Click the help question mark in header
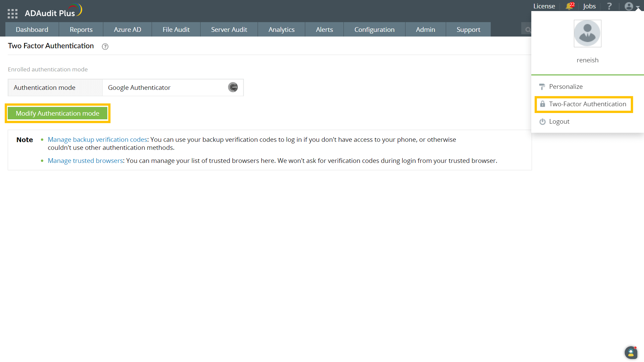 (x=609, y=6)
